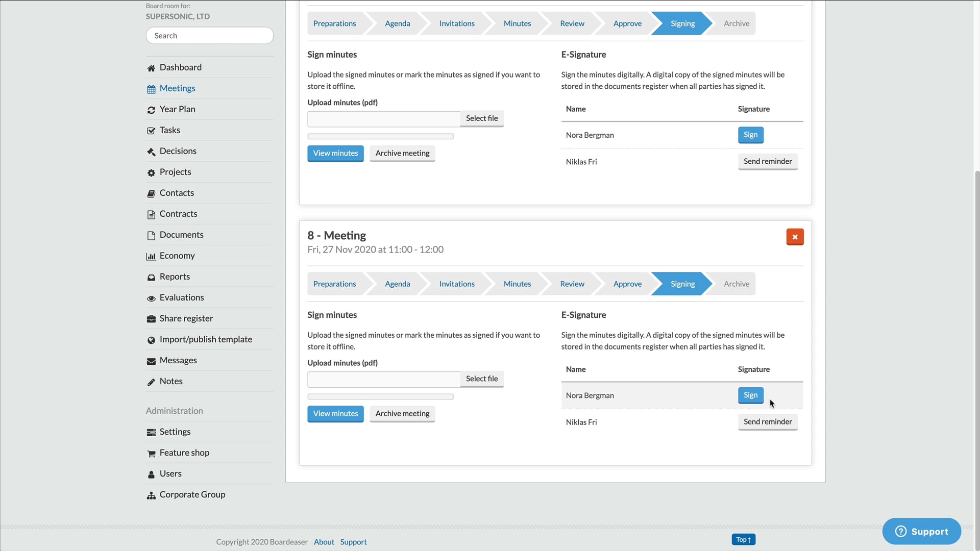Click Select file in meeting 8 upload

(482, 379)
